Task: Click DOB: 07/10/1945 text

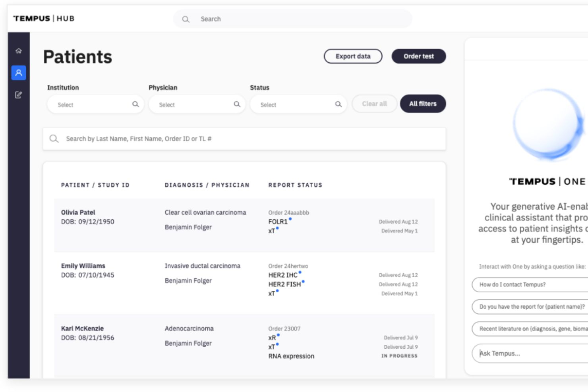Action: click(87, 275)
